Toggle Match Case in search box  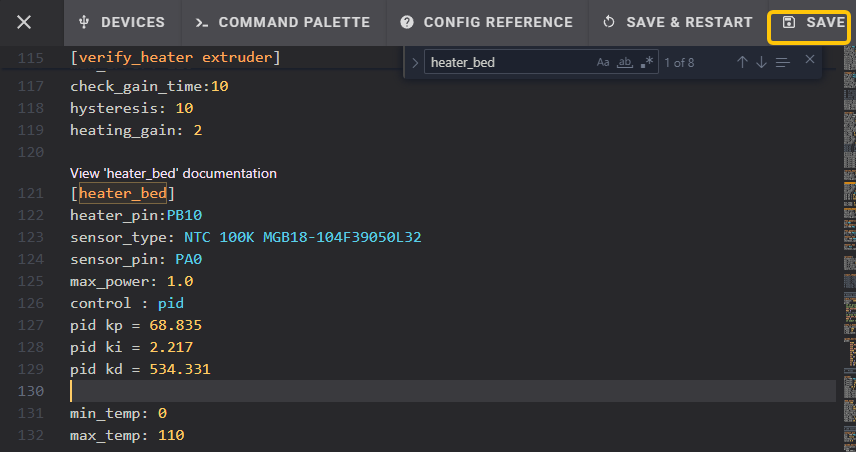603,62
